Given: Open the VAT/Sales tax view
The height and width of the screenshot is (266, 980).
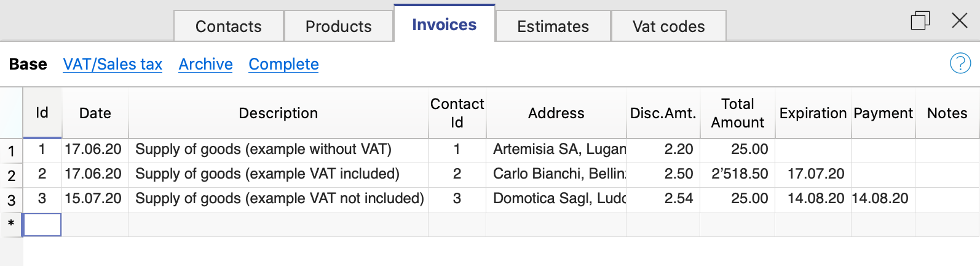Looking at the screenshot, I should (113, 64).
